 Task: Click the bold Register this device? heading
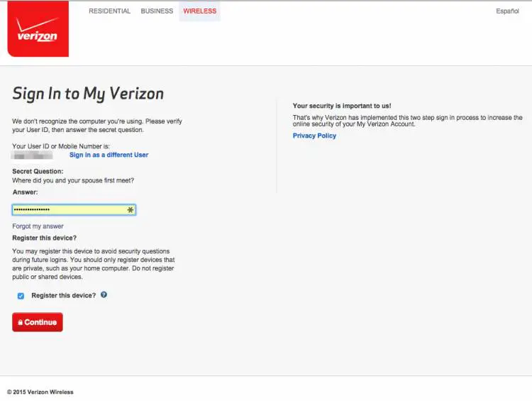pos(44,238)
